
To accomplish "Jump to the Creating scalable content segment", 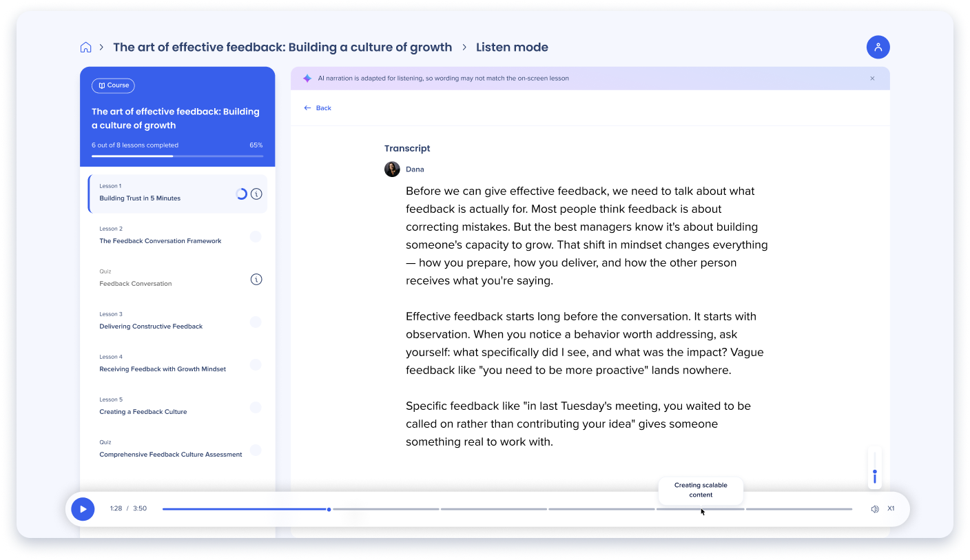I will [x=700, y=509].
